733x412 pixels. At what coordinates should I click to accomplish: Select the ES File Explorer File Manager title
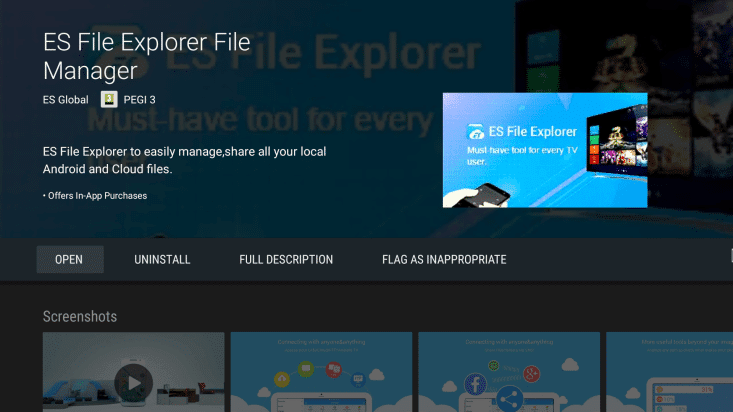[147, 57]
